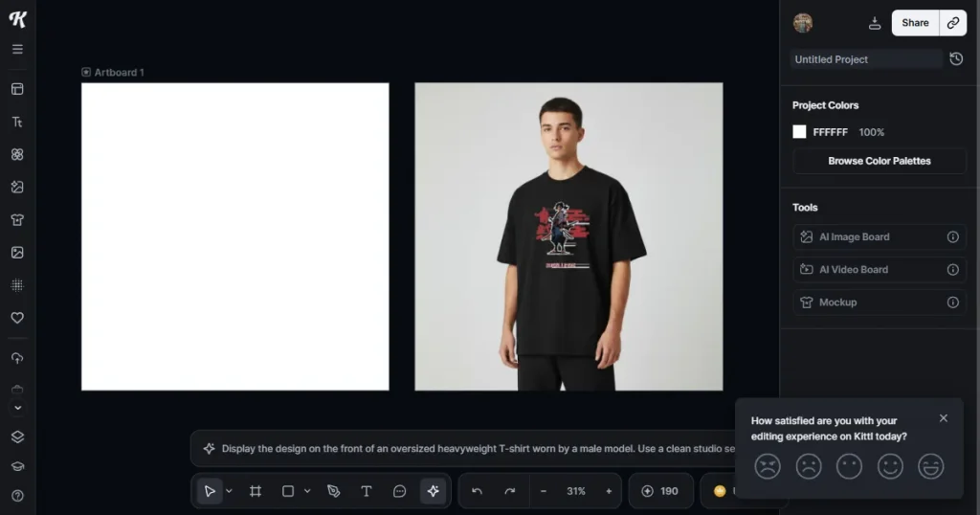Activate the AI sparkle tool
980x515 pixels.
433,491
